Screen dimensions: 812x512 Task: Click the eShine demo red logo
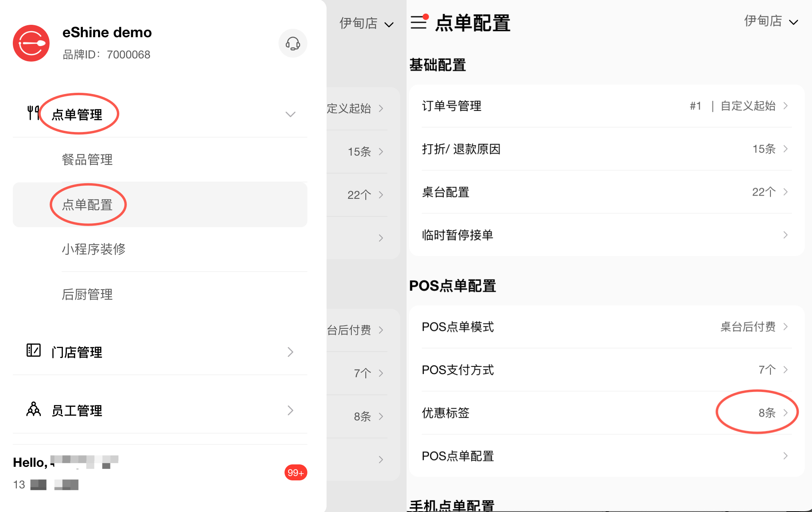[31, 43]
